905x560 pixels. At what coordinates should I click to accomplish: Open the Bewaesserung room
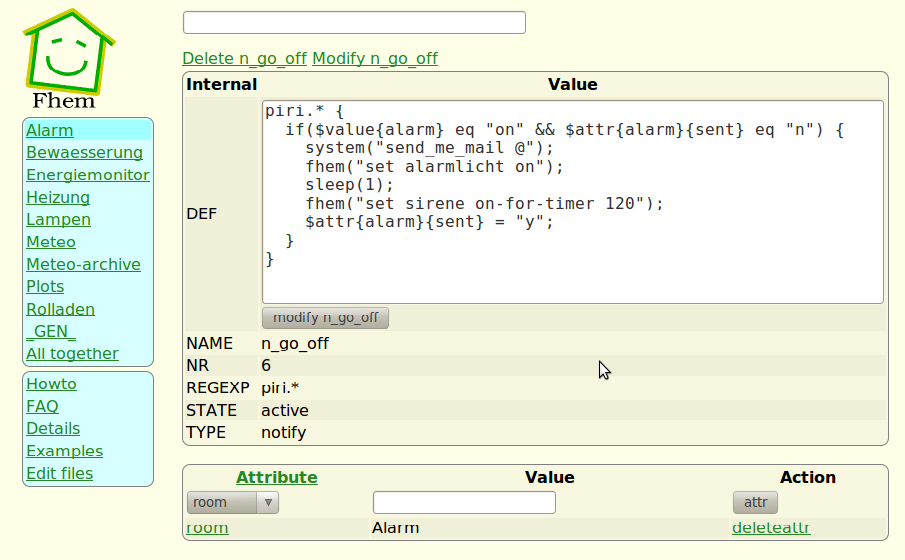(84, 153)
